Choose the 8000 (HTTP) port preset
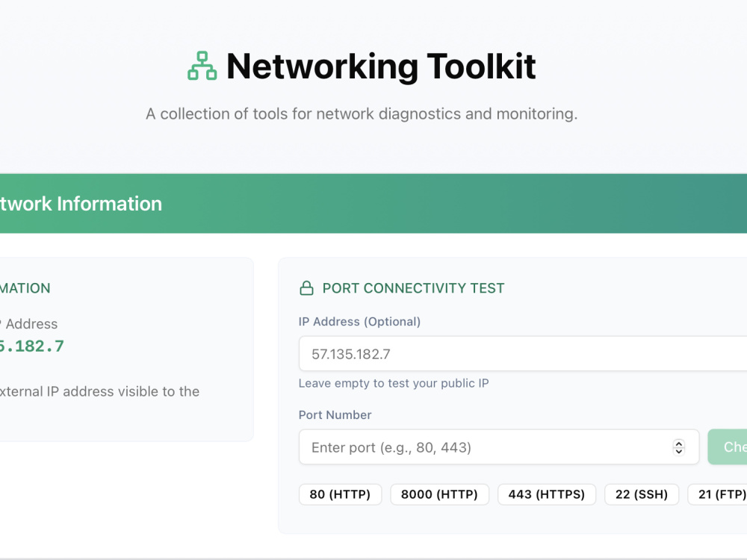This screenshot has width=747, height=560. coord(439,494)
